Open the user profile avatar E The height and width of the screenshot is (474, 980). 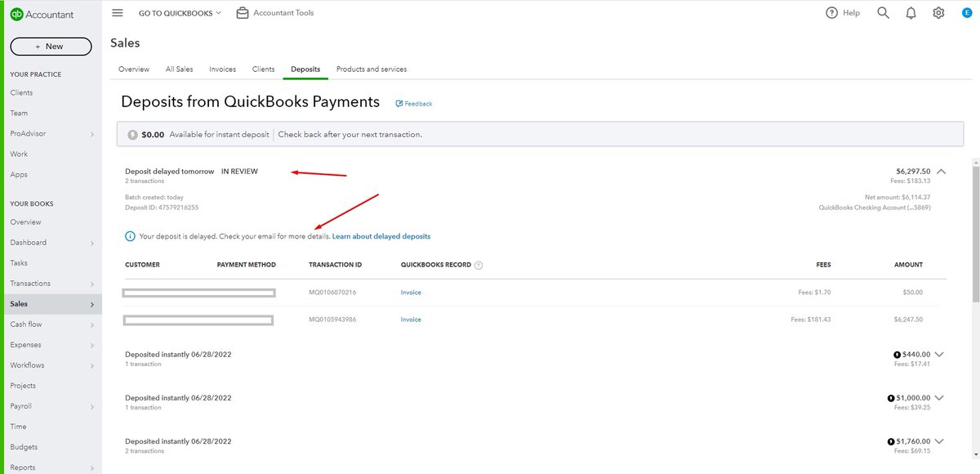point(965,13)
